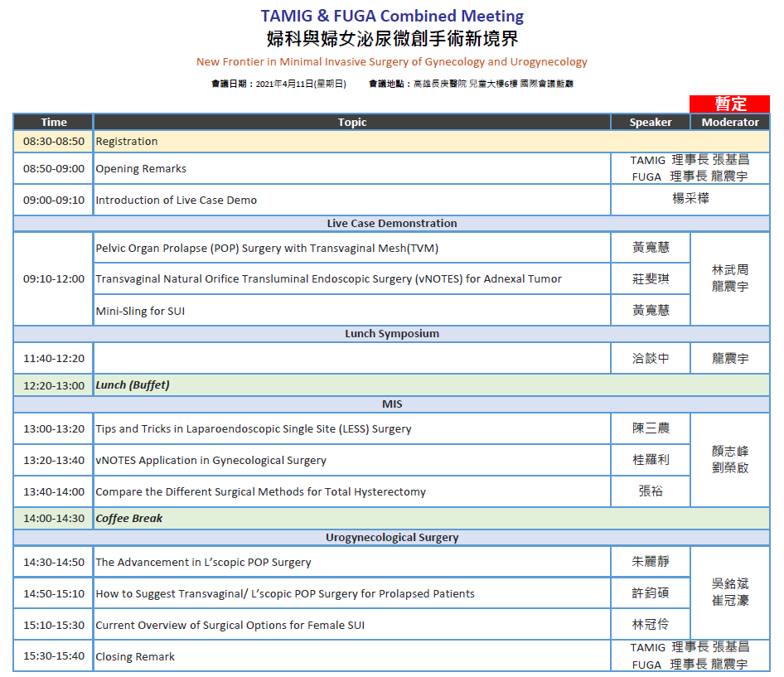Click the venue line beginning "會議地點"

point(471,84)
